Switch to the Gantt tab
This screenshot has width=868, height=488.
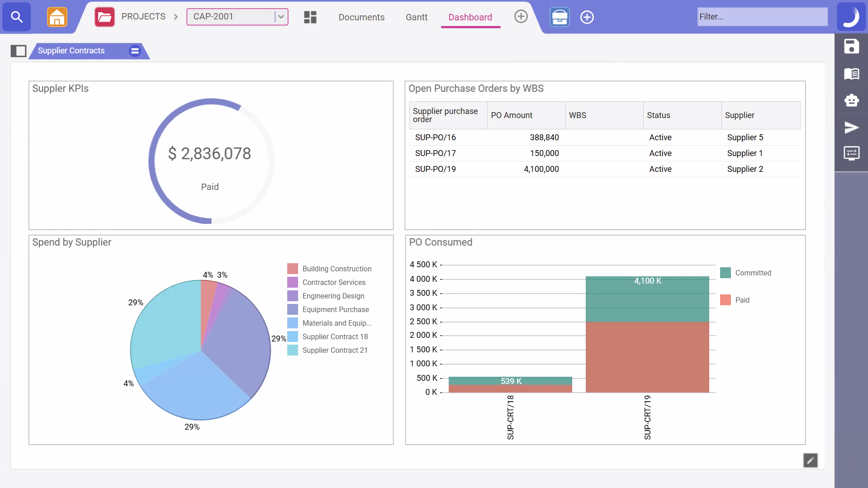point(416,17)
